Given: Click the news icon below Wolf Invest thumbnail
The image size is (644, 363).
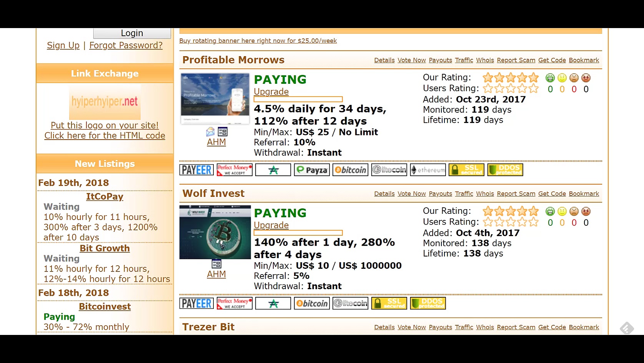Looking at the screenshot, I should (x=216, y=264).
